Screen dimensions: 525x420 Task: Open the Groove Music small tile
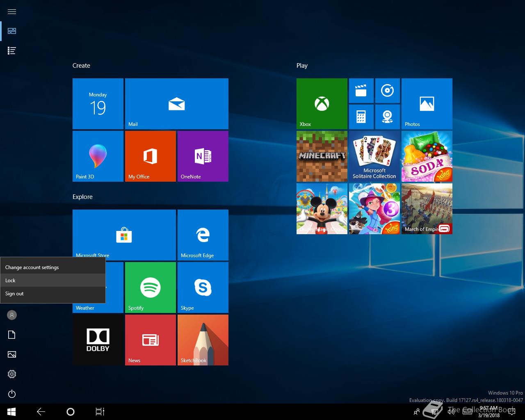coord(388,91)
